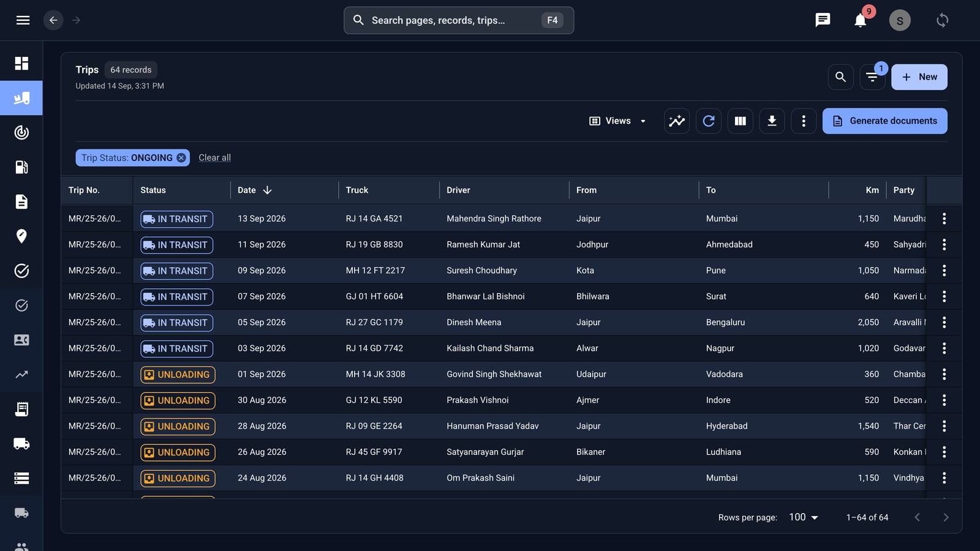Go to next page arrow
980x551 pixels.
coord(946,517)
